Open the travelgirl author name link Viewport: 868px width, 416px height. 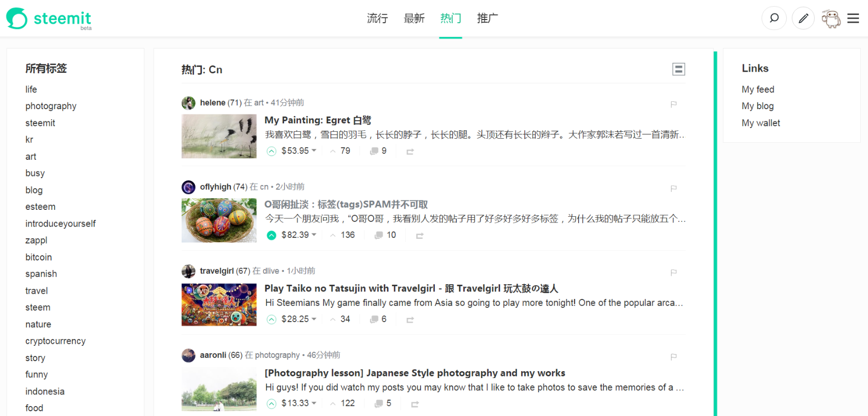coord(217,271)
